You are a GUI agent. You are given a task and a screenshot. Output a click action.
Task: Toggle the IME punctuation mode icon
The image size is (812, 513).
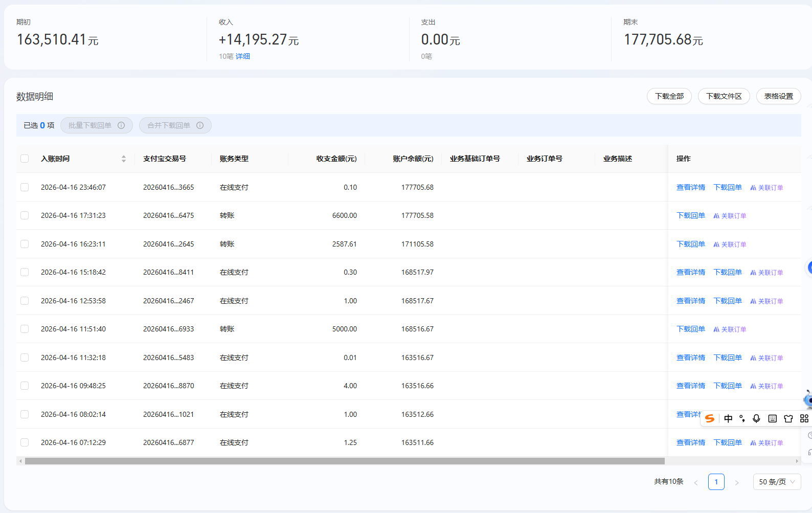(742, 418)
